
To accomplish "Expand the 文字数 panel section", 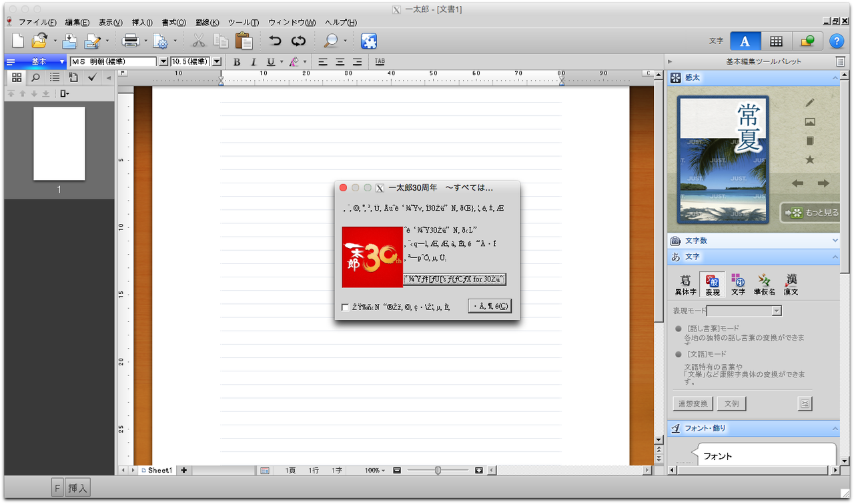I will click(835, 241).
